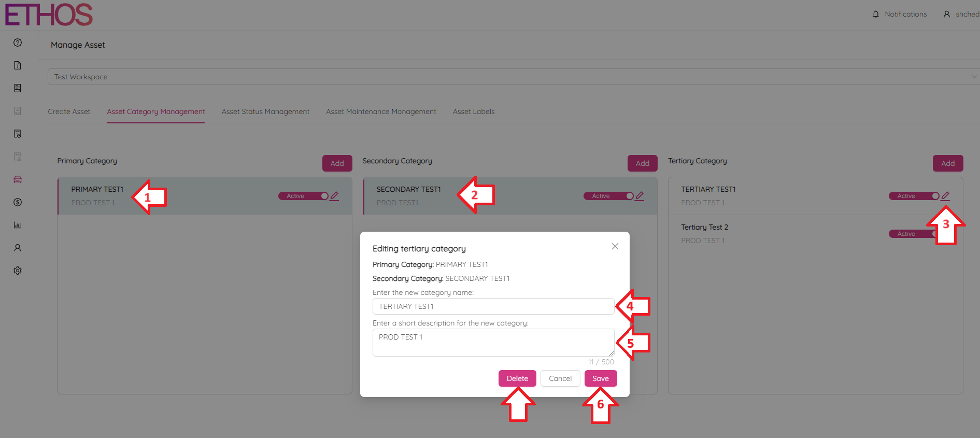Screen dimensions: 980x438
Task: Open the document page sidebar icon
Action: click(x=18, y=65)
